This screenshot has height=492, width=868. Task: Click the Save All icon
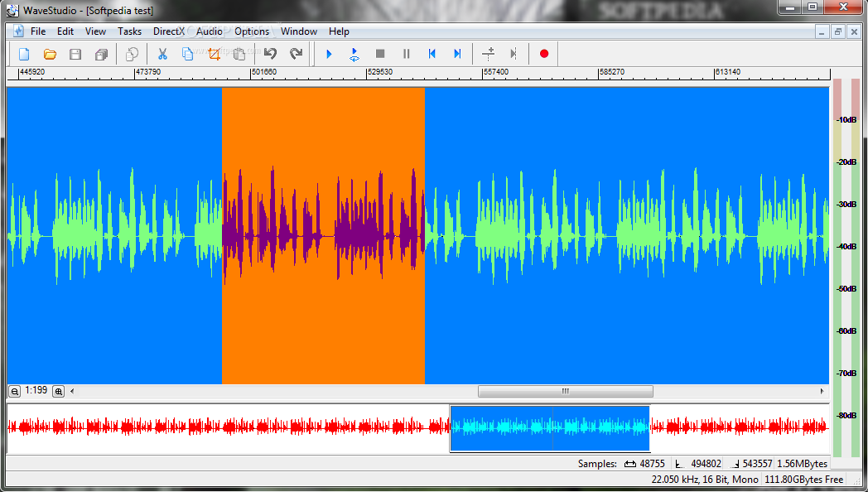(101, 54)
